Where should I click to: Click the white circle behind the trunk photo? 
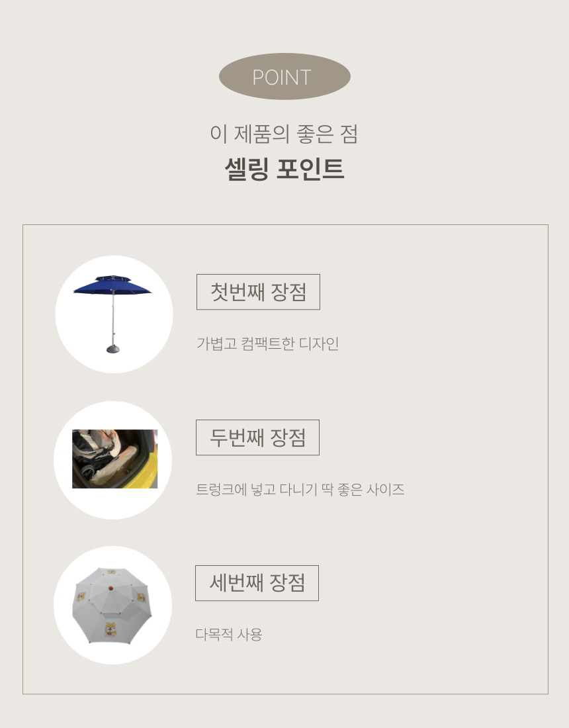(112, 460)
